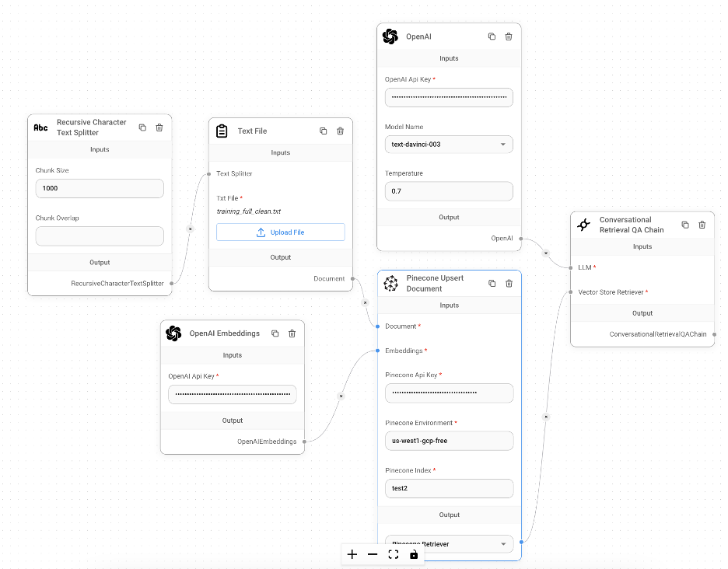Remove the edge from Pinecone Retriever to chain
Image resolution: width=728 pixels, height=569 pixels.
coord(547,417)
